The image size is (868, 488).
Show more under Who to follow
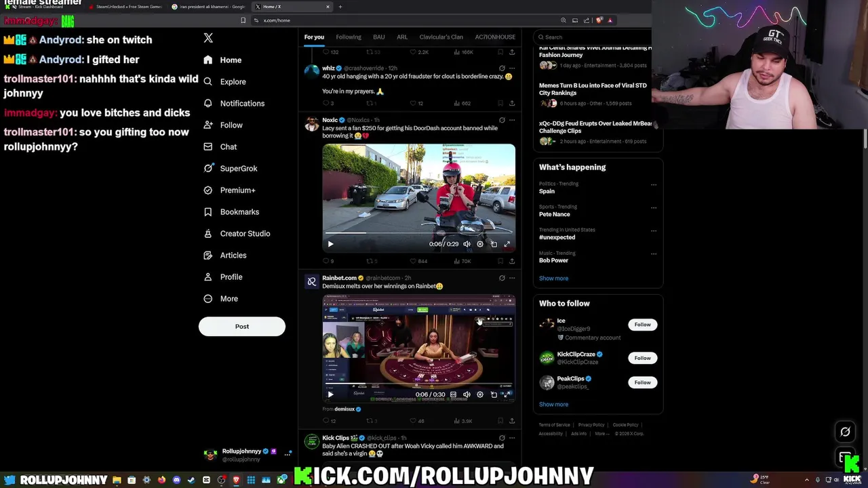[x=553, y=404]
